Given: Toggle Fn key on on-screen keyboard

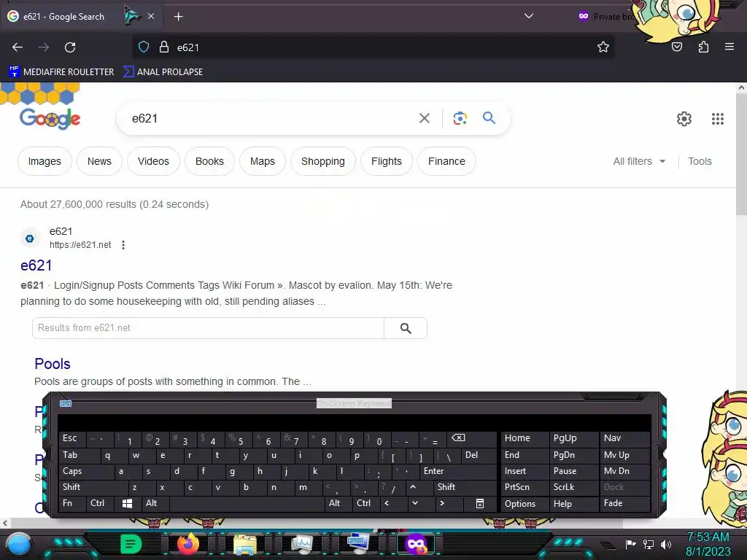Looking at the screenshot, I should pyautogui.click(x=72, y=503).
